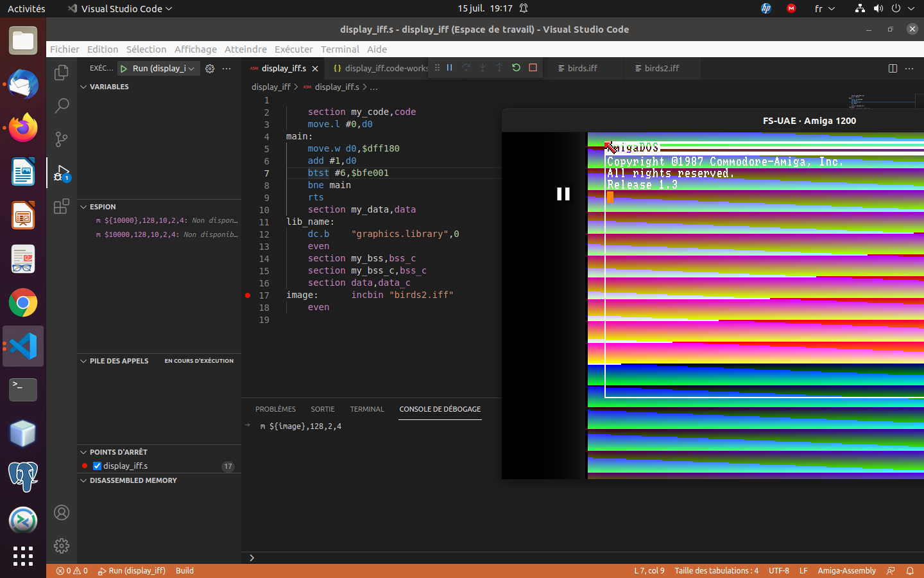Click Build in the status bar
This screenshot has width=924, height=578.
click(185, 570)
